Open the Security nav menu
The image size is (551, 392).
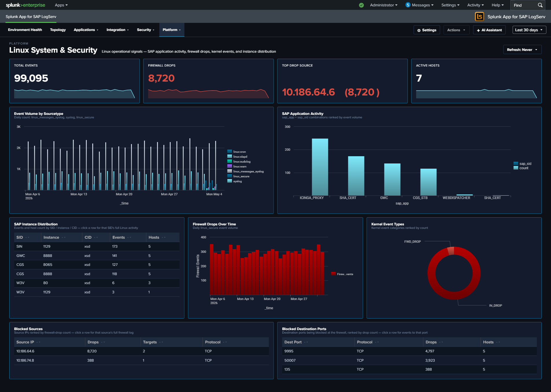click(x=145, y=30)
